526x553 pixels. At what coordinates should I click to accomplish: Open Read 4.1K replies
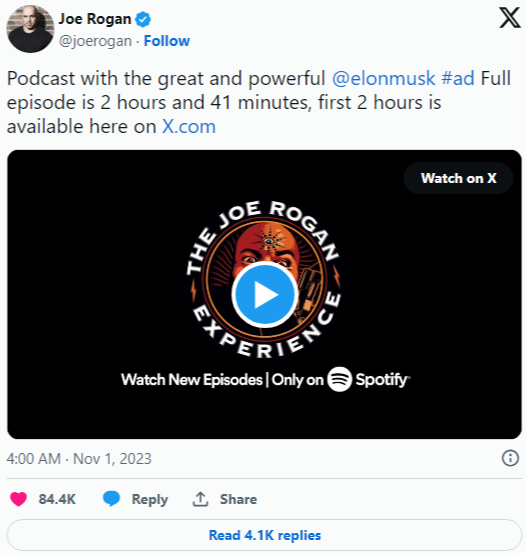pyautogui.click(x=264, y=535)
